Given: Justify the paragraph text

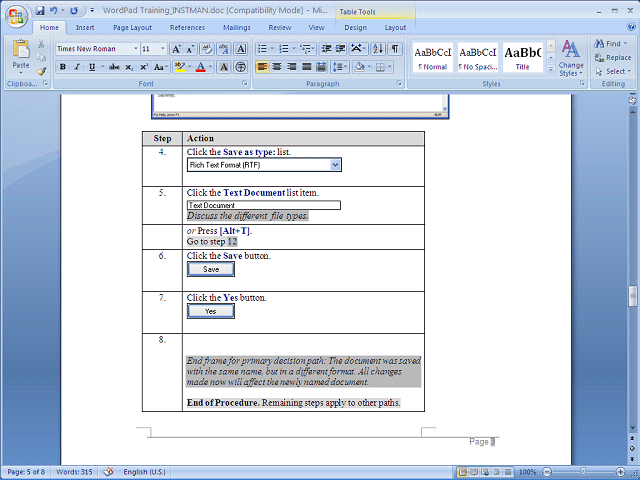Looking at the screenshot, I should [307, 67].
